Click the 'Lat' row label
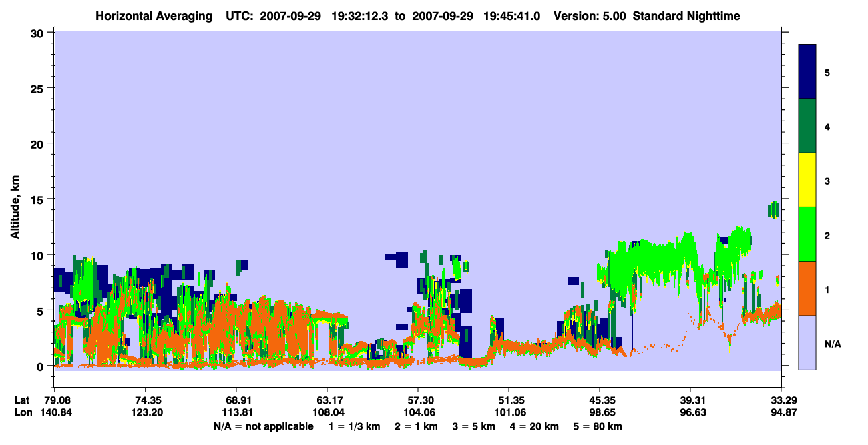 pyautogui.click(x=21, y=400)
